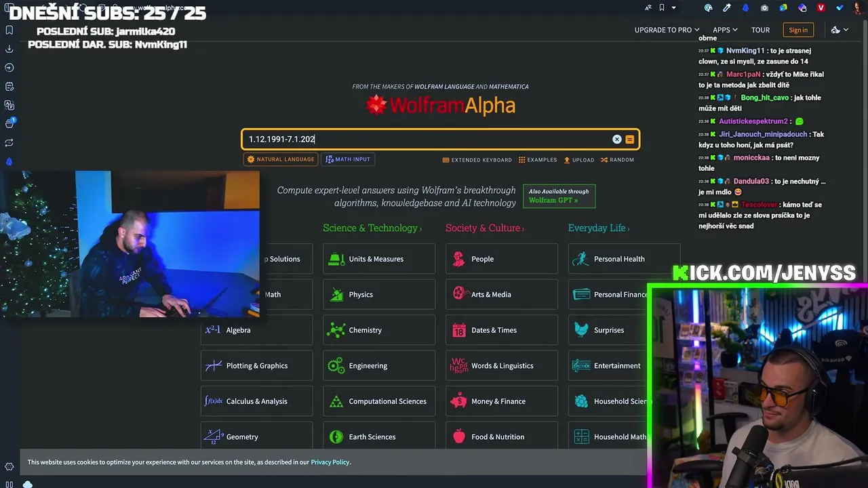The height and width of the screenshot is (488, 868).
Task: Open the Household Science topic
Action: (x=608, y=401)
